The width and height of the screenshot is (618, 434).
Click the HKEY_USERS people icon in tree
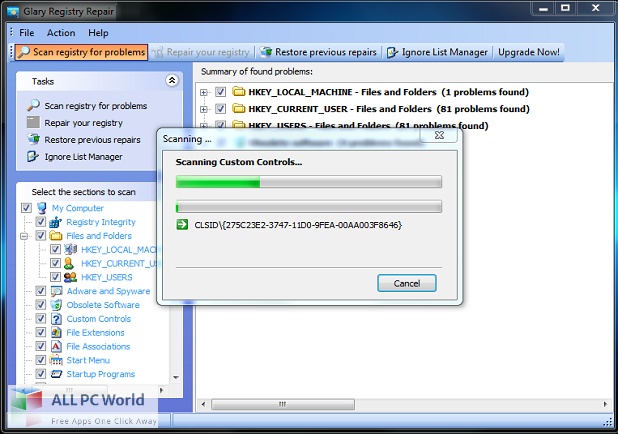click(x=70, y=277)
